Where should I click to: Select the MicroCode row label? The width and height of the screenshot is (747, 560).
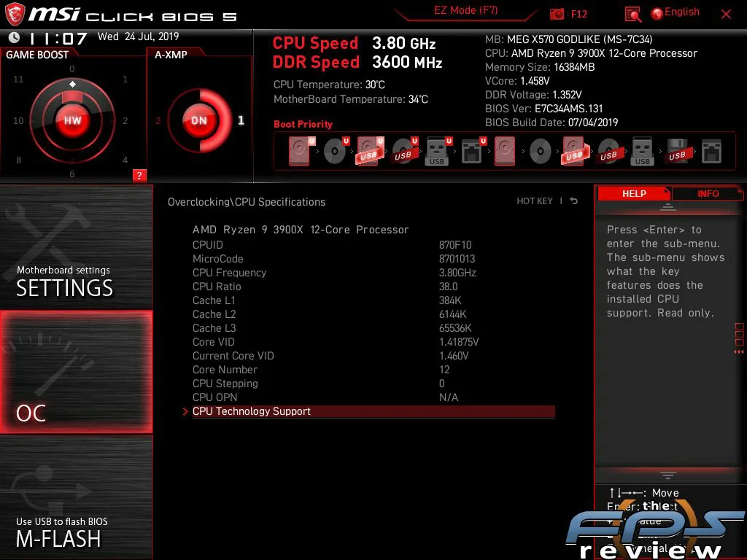click(217, 259)
